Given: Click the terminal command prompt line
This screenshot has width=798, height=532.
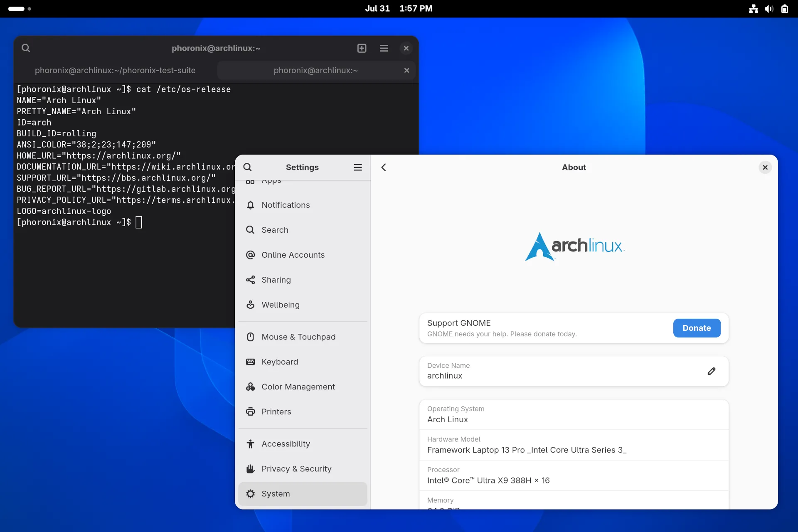Looking at the screenshot, I should (79, 222).
